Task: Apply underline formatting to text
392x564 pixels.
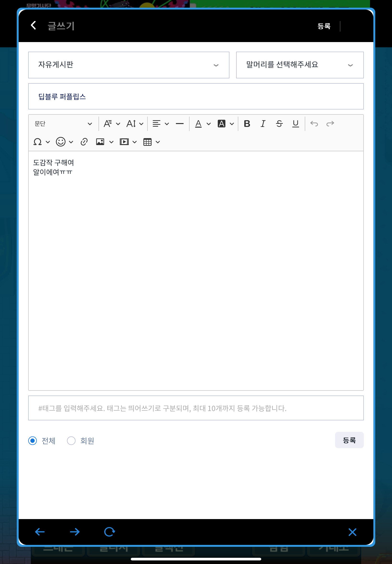Action: pos(295,124)
